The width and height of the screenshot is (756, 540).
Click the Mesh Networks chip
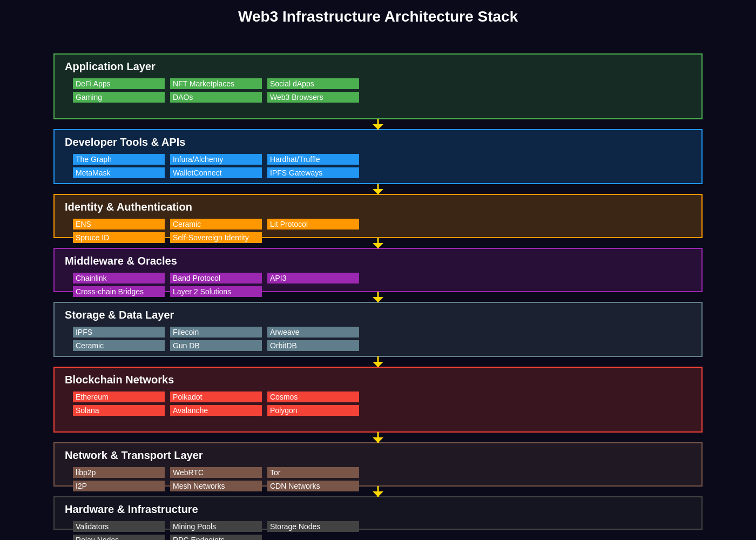[x=216, y=486]
